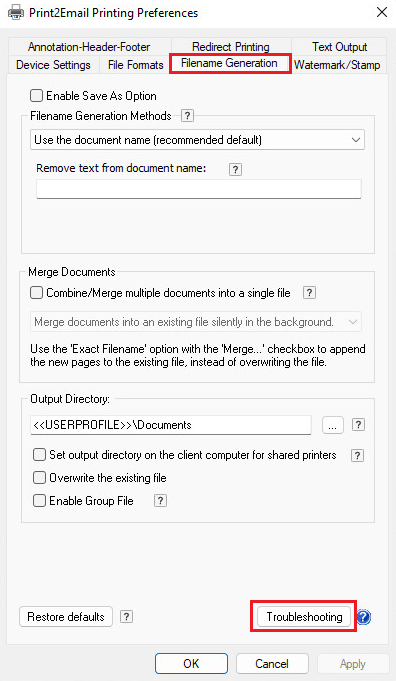The height and width of the screenshot is (681, 396).
Task: Open help for client computer shared printers option
Action: coord(357,455)
